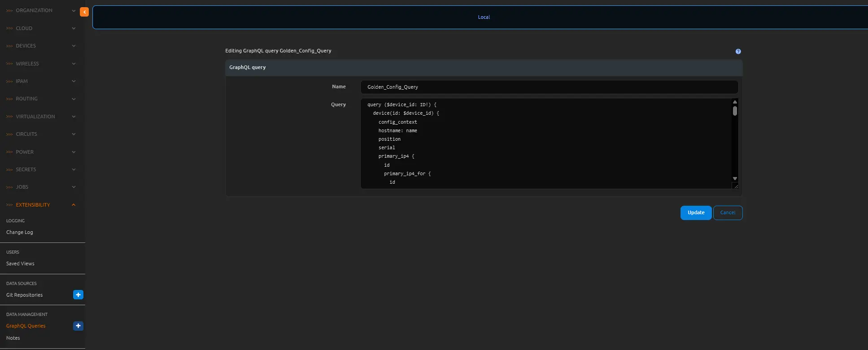Click the Update button

(x=696, y=213)
